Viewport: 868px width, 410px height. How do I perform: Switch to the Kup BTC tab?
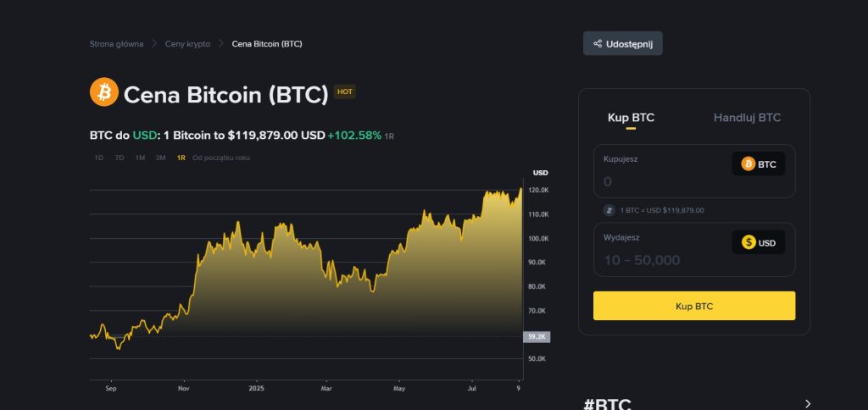pyautogui.click(x=631, y=117)
